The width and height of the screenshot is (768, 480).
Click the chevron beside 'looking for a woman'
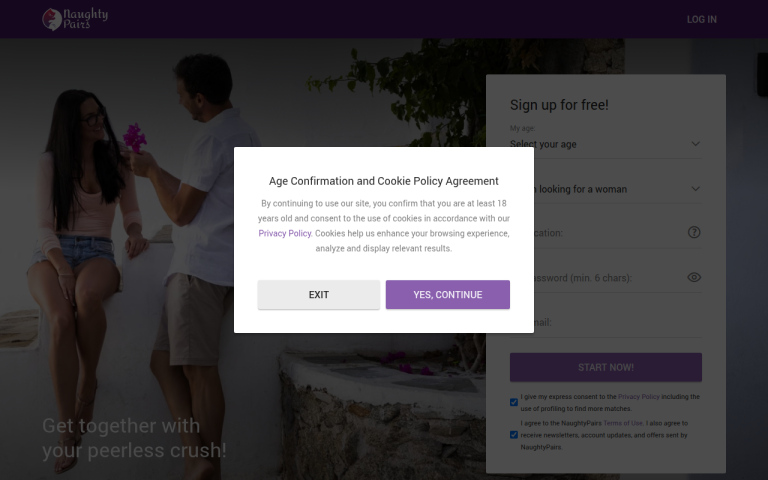695,189
